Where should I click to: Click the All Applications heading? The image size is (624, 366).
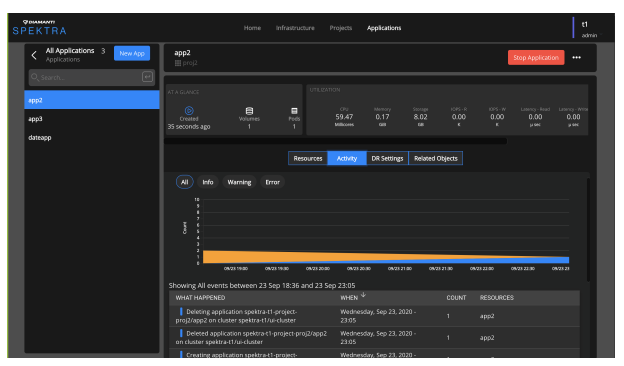[70, 51]
